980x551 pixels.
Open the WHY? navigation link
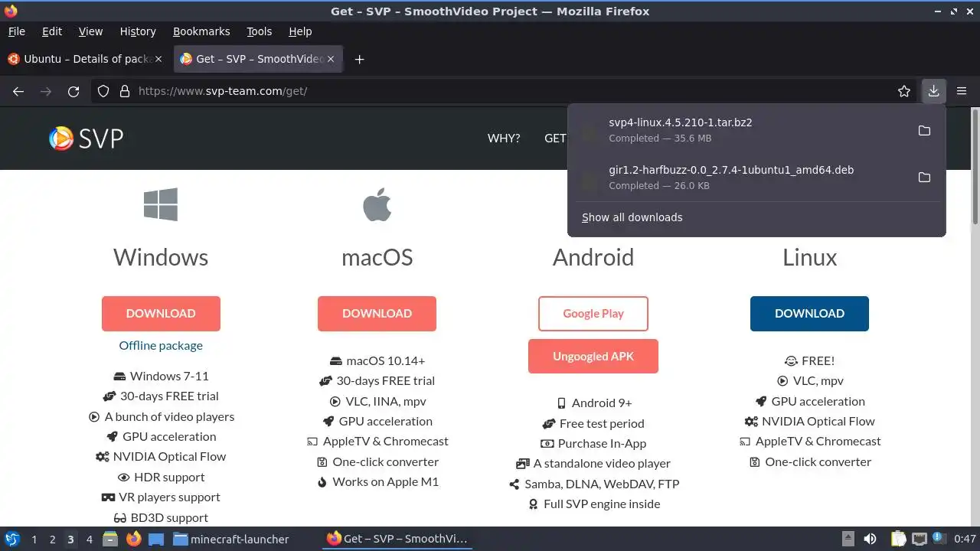pyautogui.click(x=504, y=139)
